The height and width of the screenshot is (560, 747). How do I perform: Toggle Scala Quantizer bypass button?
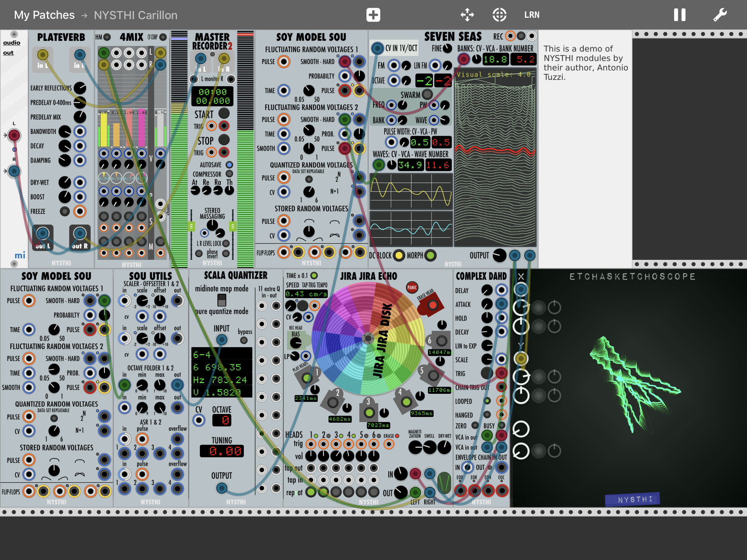click(244, 340)
